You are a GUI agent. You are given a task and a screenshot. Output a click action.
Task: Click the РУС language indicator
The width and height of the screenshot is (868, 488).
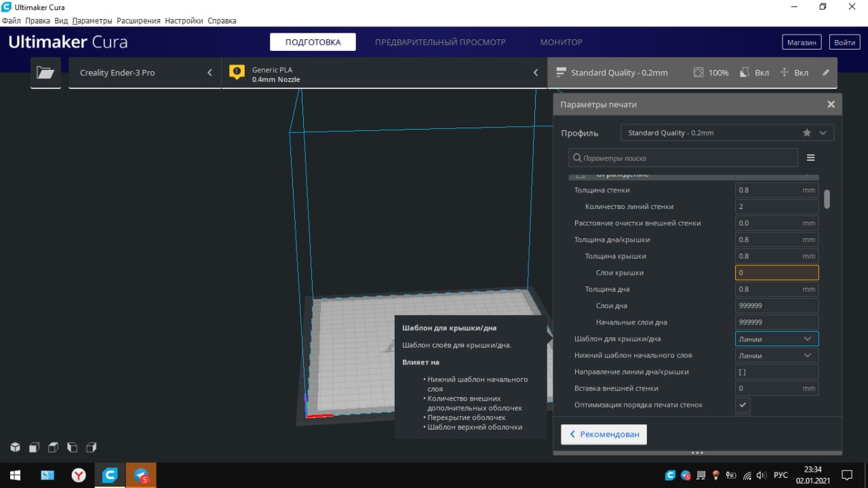(x=781, y=475)
